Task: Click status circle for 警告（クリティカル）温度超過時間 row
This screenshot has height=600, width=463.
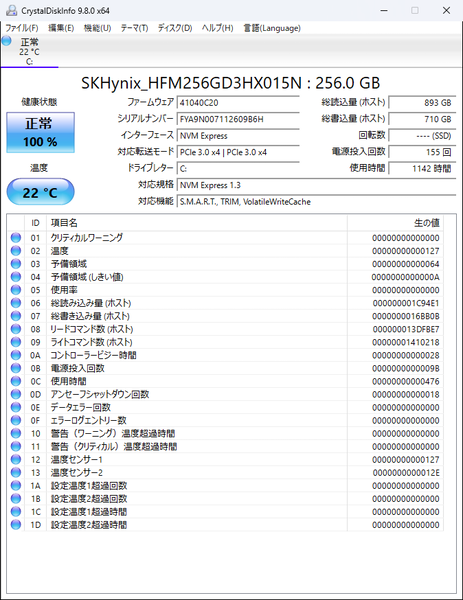Action: click(x=16, y=446)
